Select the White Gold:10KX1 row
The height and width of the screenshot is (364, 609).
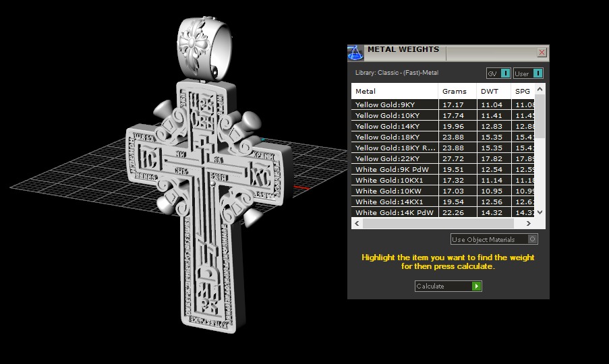[443, 181]
